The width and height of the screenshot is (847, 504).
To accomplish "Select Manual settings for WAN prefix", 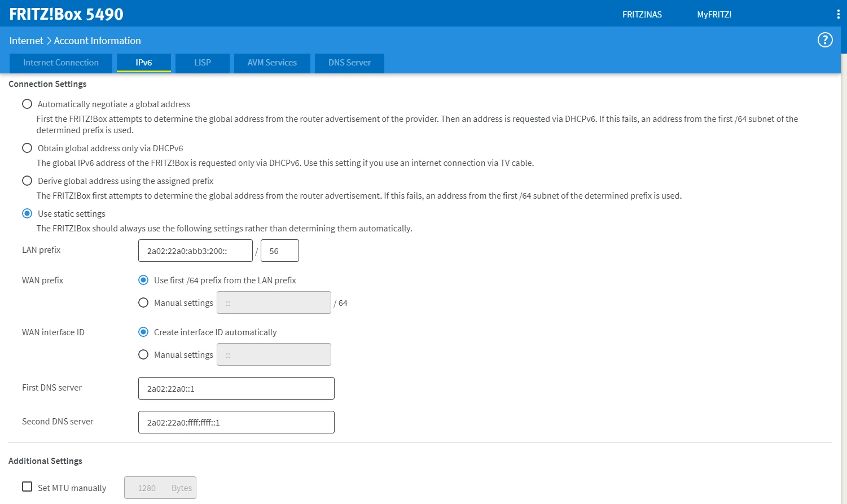I will click(143, 303).
